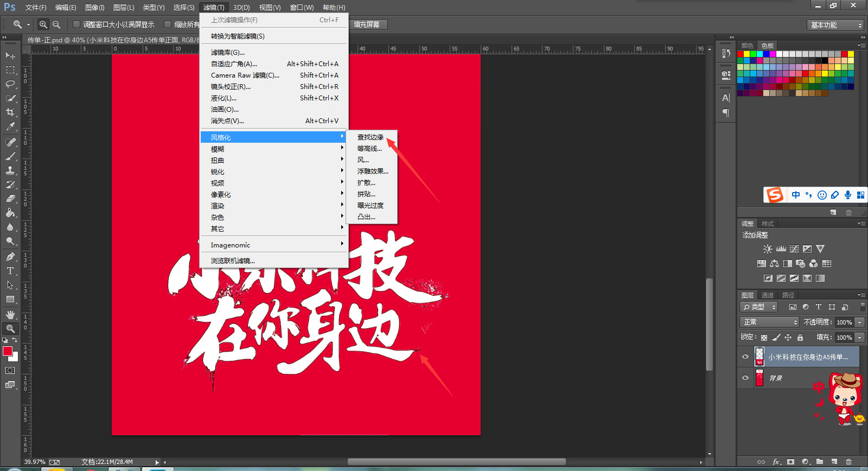
Task: Select the Spot Healing Brush tool
Action: tap(10, 142)
